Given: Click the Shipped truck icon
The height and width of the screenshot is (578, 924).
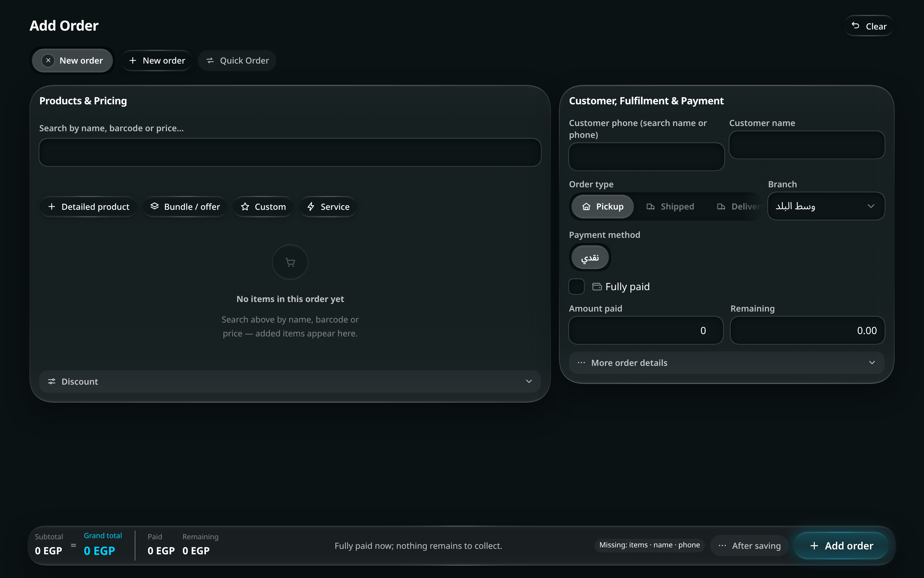Looking at the screenshot, I should coord(650,207).
